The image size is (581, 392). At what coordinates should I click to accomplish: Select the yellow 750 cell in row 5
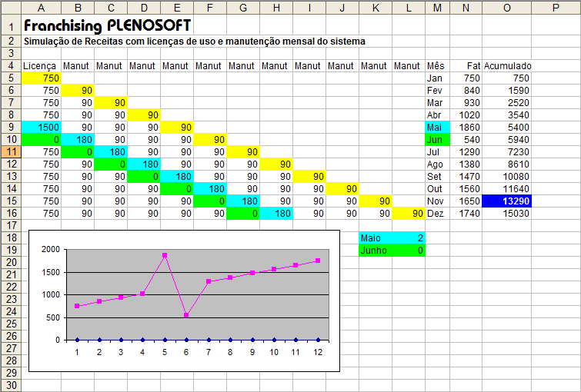click(42, 78)
